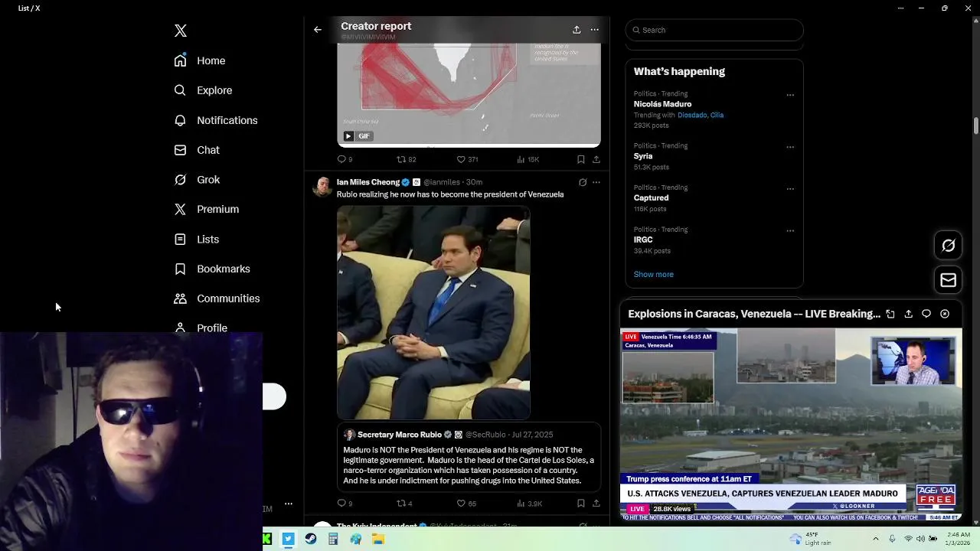Repost the Rubio post with 4 reposts

coord(404,504)
